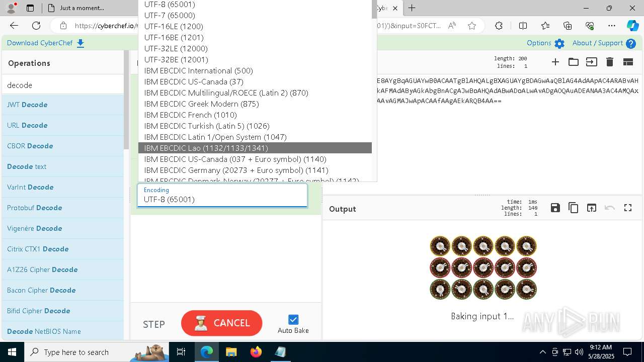Select UTF-32LE (12000) encoding
Screen dimensions: 644x362
(x=255, y=48)
